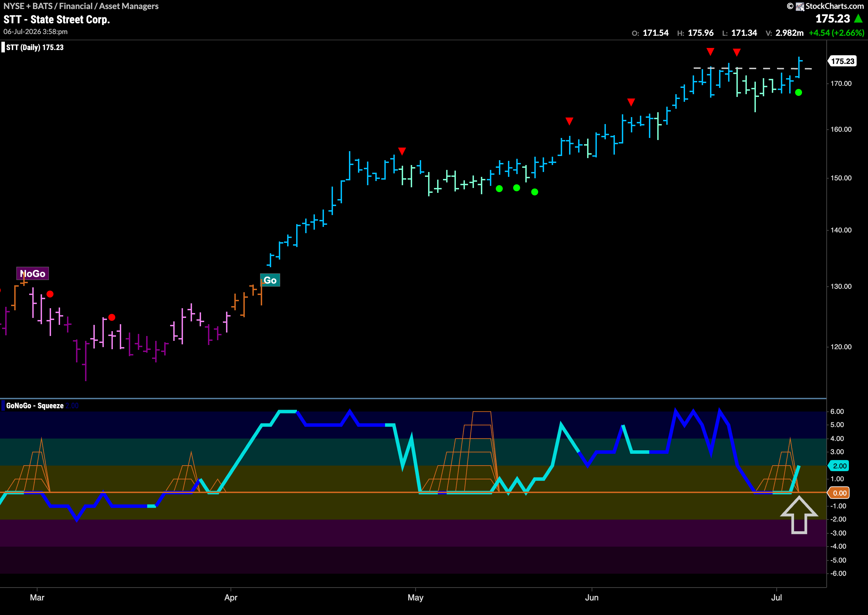The width and height of the screenshot is (868, 615).
Task: Click the large 175.23 last price
Action: click(833, 18)
